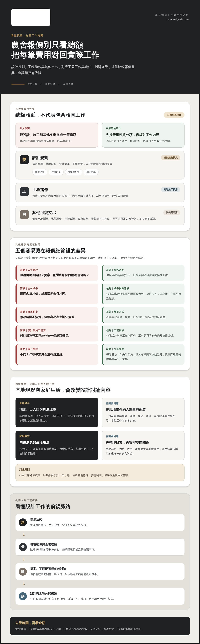Click the 盲點｜修改約定 card
The height and width of the screenshot is (644, 200).
(x=57, y=315)
